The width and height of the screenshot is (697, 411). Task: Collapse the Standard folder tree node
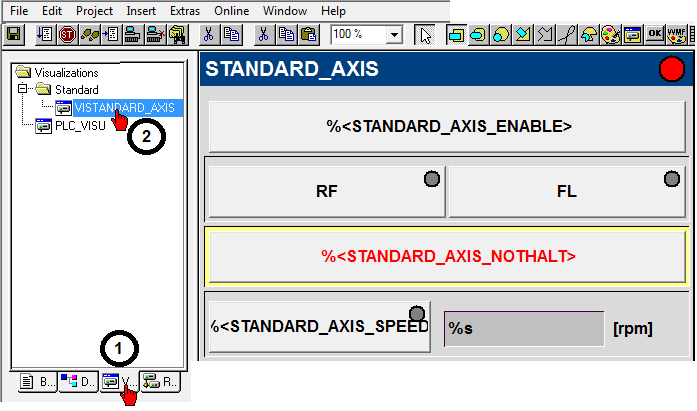pyautogui.click(x=22, y=88)
